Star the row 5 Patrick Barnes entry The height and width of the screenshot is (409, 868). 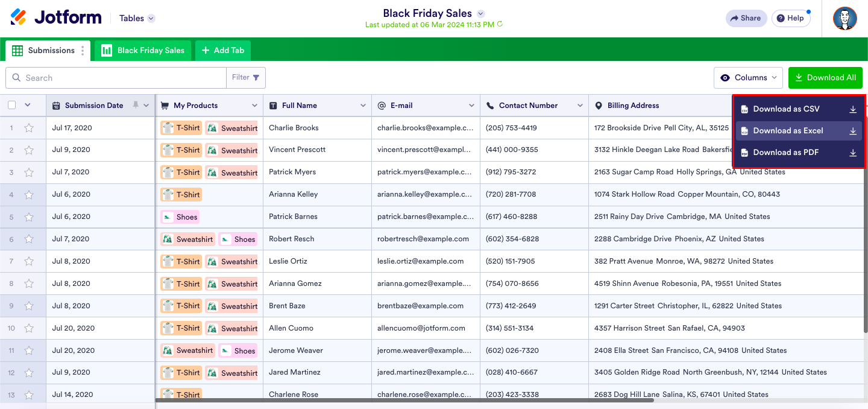pos(29,217)
